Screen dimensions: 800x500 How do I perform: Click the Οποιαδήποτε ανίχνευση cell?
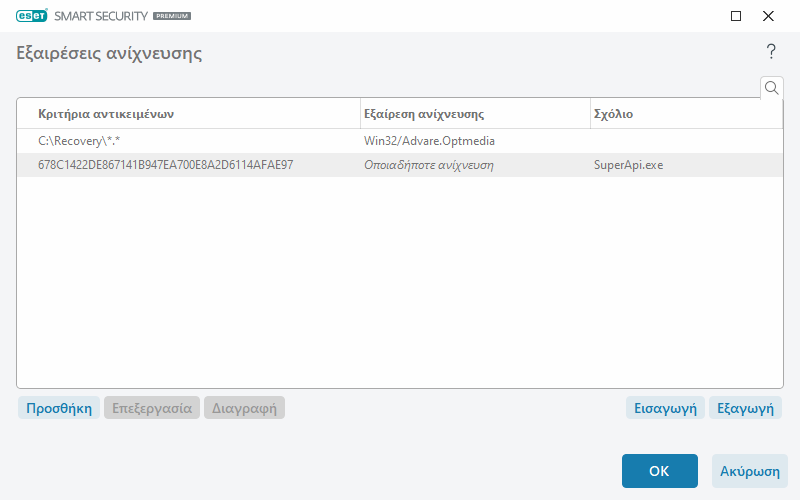[x=429, y=165]
